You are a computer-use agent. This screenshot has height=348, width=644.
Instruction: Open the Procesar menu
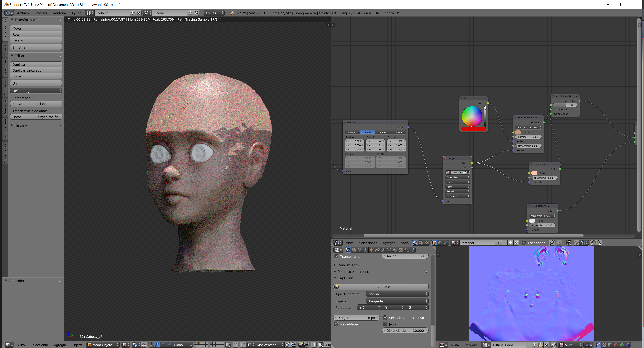point(41,13)
